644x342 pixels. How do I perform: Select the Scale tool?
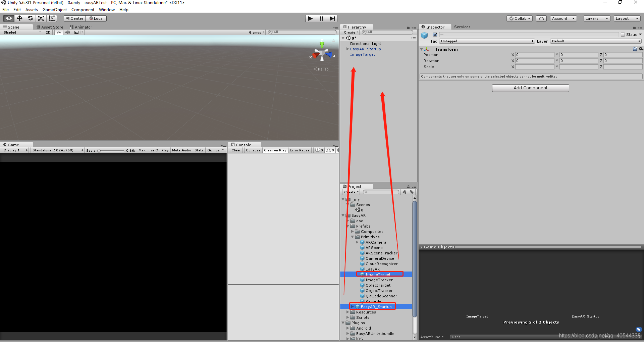(41, 18)
